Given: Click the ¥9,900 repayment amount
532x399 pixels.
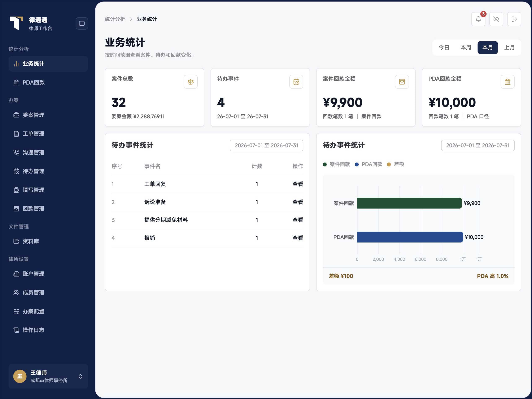Looking at the screenshot, I should [x=343, y=103].
